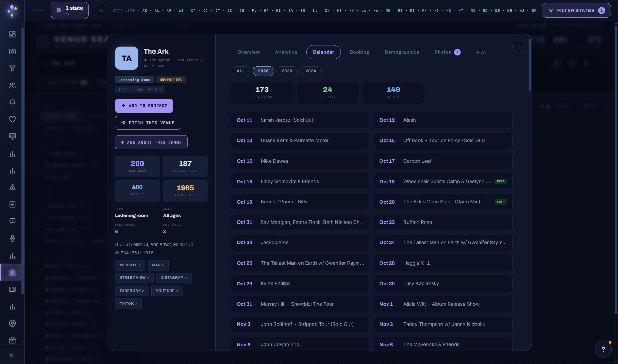Select the highlighted venue building icon in sidebar

(x=12, y=272)
